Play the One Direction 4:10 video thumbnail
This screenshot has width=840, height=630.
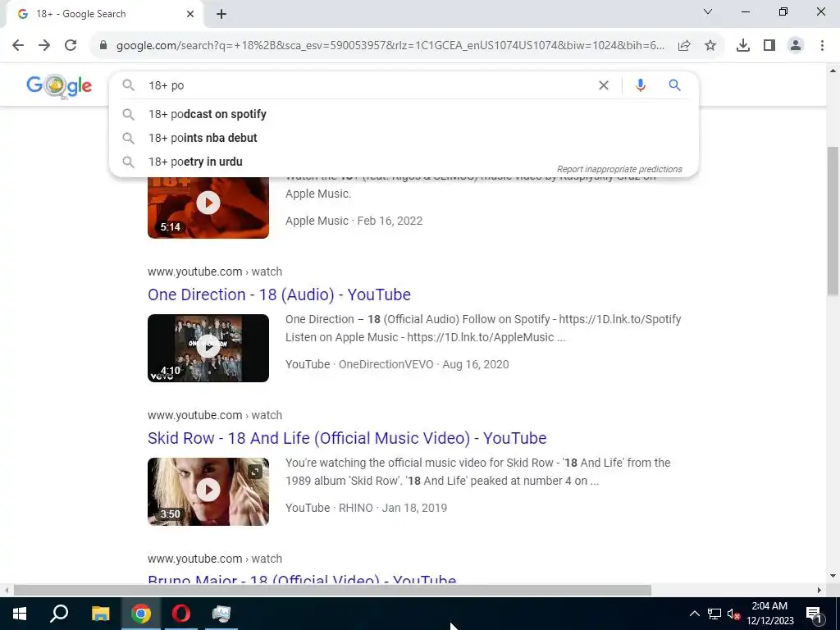pyautogui.click(x=208, y=348)
